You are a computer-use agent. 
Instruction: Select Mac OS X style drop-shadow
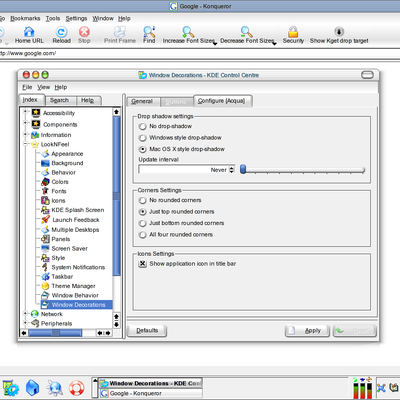(143, 149)
